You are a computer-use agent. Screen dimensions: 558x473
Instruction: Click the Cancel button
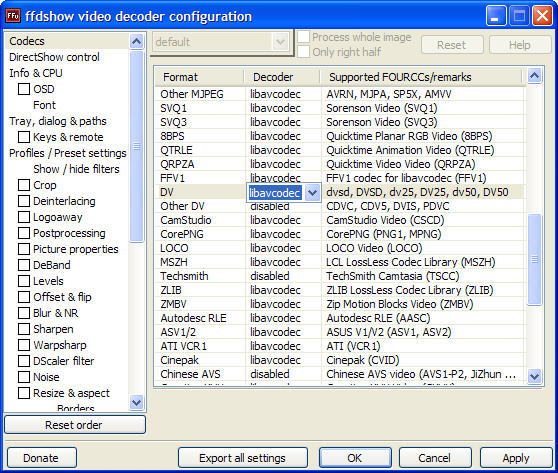[x=435, y=458]
